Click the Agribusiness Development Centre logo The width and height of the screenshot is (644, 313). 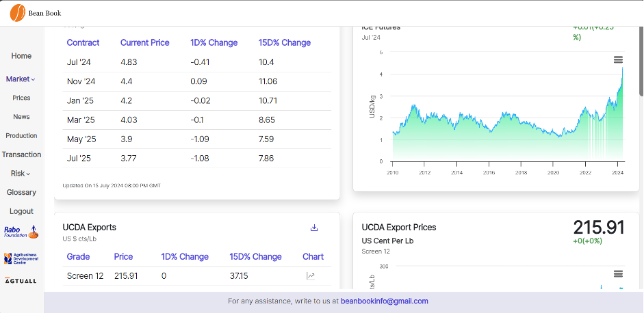21,258
